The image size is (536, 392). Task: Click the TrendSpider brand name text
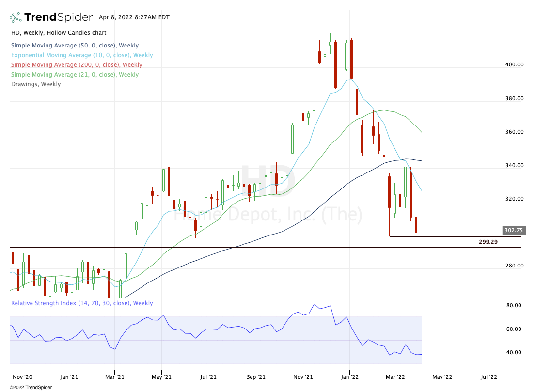[58, 17]
